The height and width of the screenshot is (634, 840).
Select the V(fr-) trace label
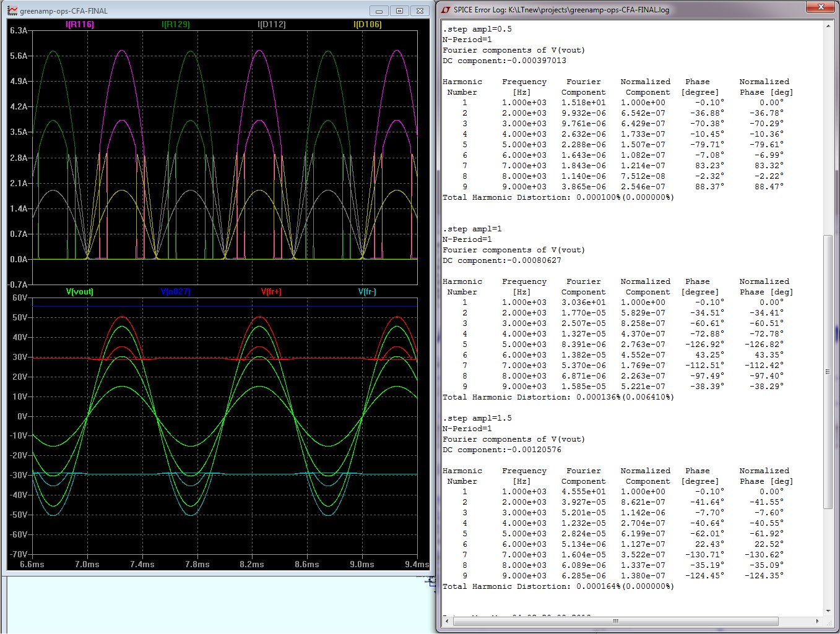367,292
